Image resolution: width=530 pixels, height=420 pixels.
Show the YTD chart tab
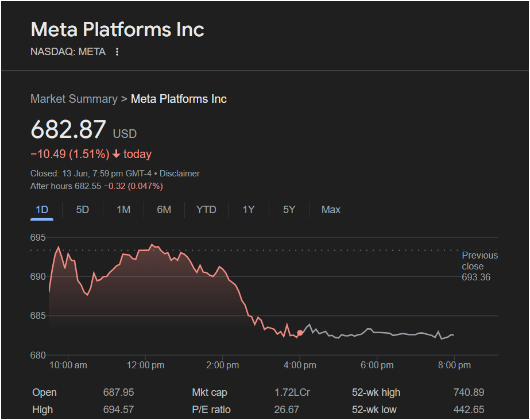(x=206, y=210)
